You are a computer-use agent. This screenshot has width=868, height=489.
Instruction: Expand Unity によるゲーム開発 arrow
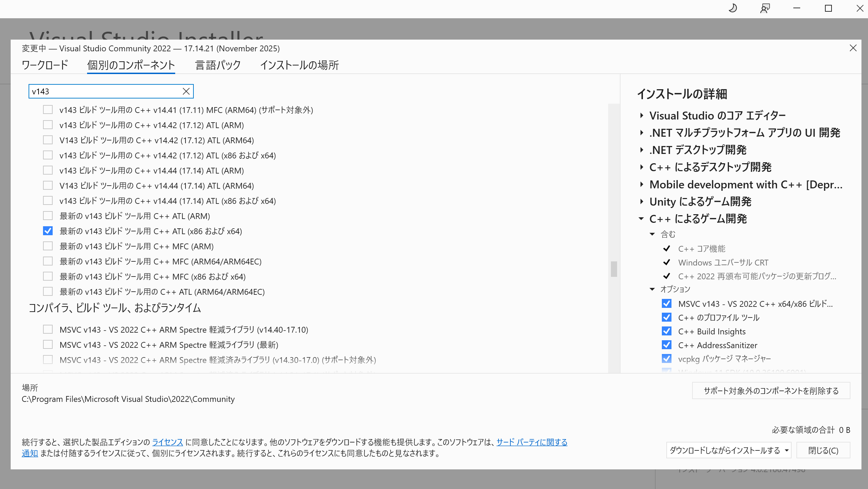[642, 202]
